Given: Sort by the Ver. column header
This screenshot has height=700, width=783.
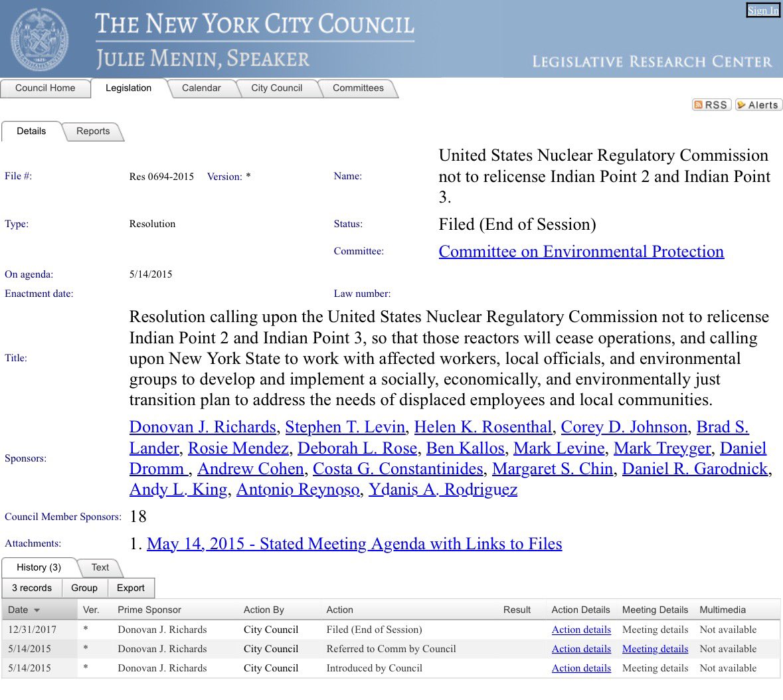Looking at the screenshot, I should (91, 610).
